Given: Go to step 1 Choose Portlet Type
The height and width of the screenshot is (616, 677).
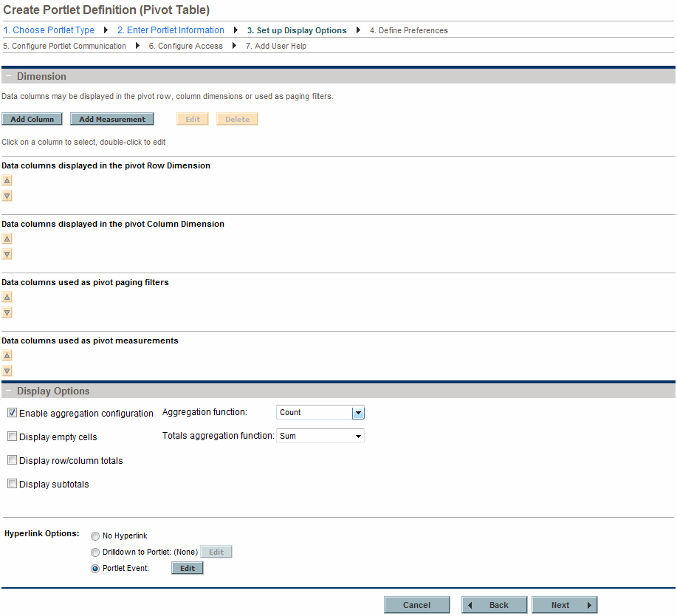Looking at the screenshot, I should [x=49, y=30].
